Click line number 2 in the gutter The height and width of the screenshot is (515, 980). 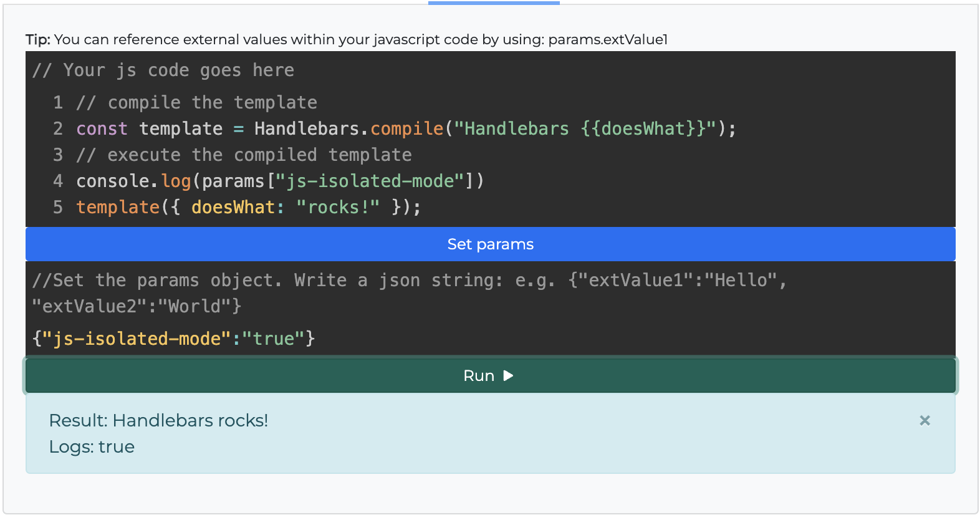pyautogui.click(x=58, y=128)
